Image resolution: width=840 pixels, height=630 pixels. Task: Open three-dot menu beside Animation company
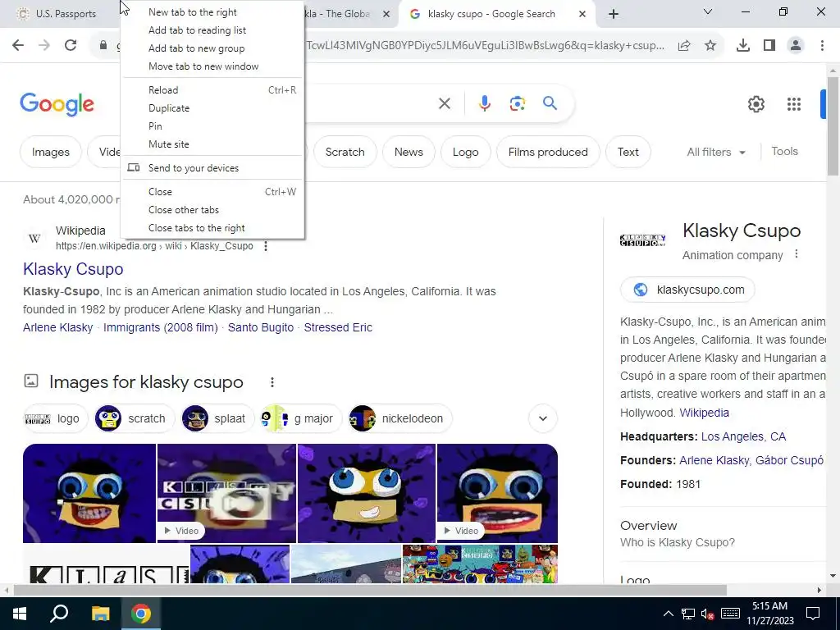coord(796,254)
